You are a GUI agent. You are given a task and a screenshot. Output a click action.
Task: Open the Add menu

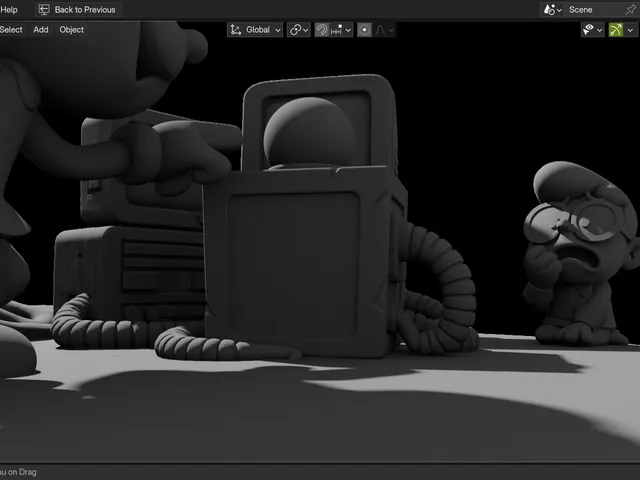pos(41,30)
